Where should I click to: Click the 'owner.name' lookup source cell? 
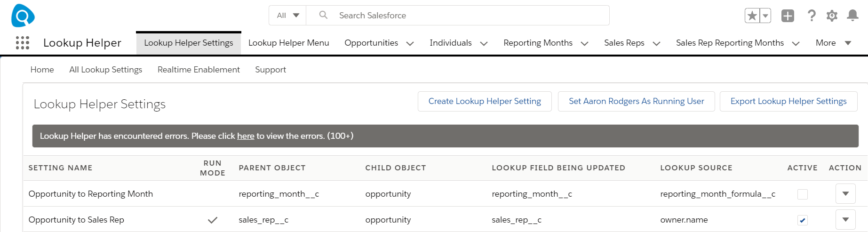(684, 220)
